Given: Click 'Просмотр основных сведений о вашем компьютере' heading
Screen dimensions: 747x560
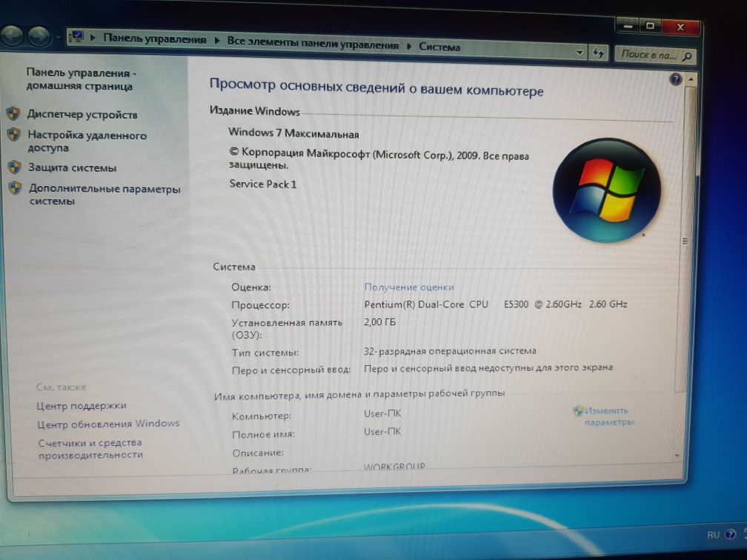Looking at the screenshot, I should [x=376, y=87].
